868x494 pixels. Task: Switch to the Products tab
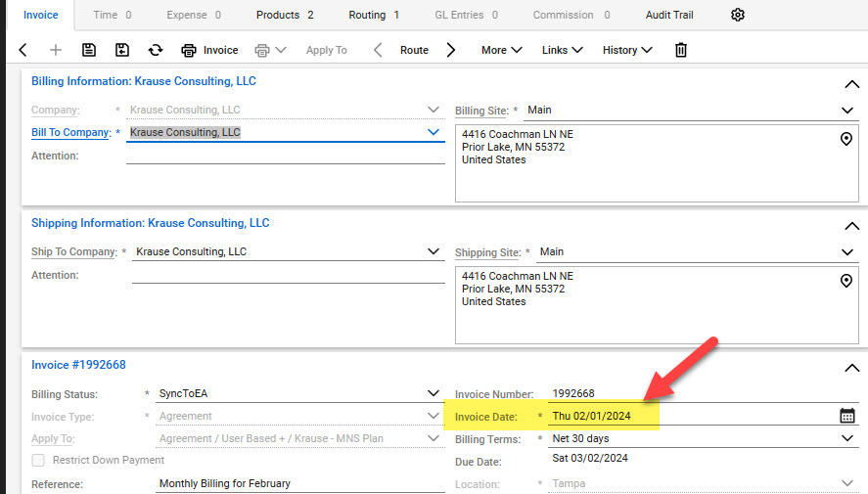pyautogui.click(x=285, y=15)
